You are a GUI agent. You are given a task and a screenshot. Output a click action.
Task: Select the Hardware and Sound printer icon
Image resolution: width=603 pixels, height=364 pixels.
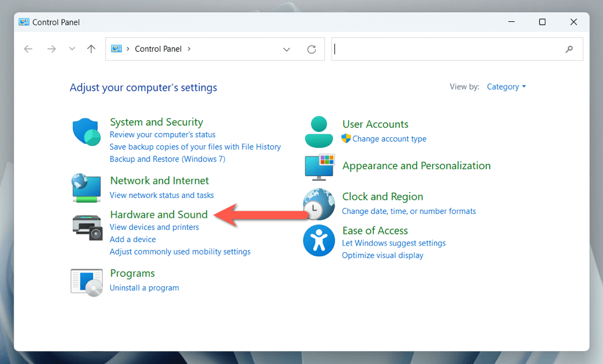tap(87, 226)
